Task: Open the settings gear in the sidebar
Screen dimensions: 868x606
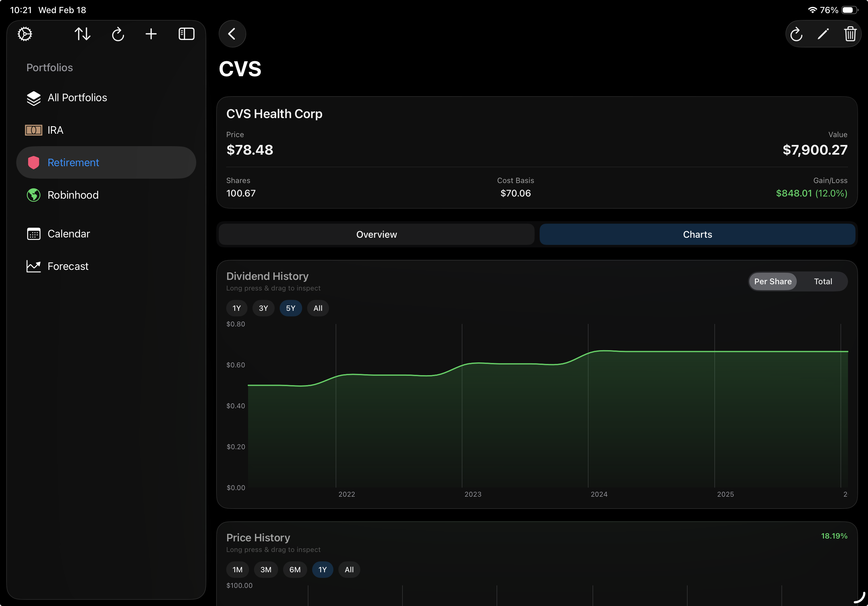Action: 25,34
